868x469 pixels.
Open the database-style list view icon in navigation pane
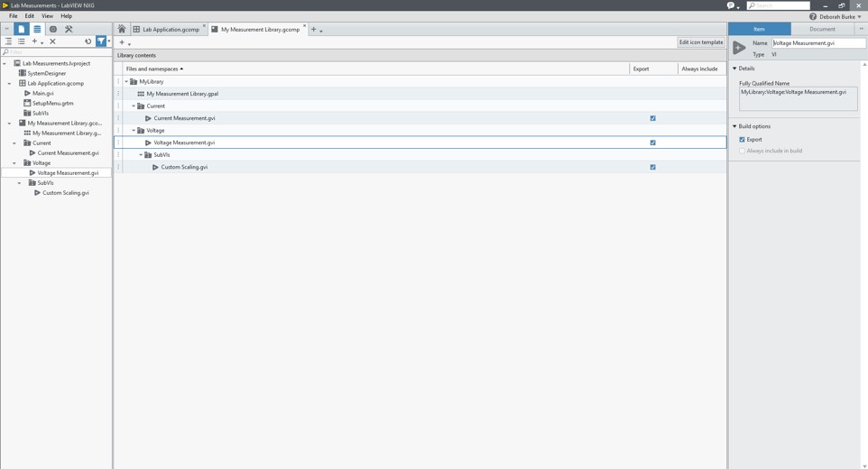click(37, 29)
